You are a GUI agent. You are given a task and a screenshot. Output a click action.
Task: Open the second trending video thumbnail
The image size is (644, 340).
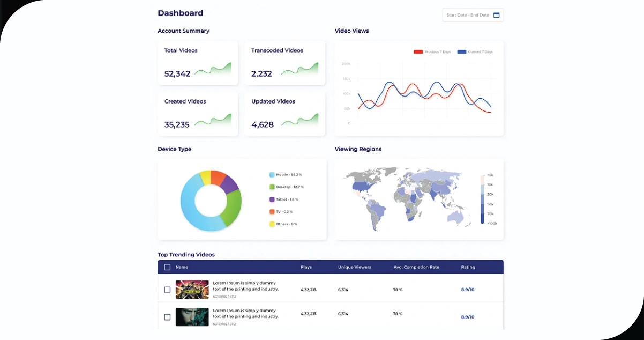[192, 317]
